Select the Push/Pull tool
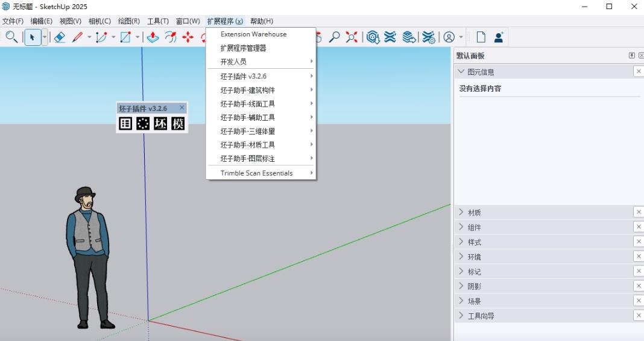The height and width of the screenshot is (341, 644). [x=153, y=37]
